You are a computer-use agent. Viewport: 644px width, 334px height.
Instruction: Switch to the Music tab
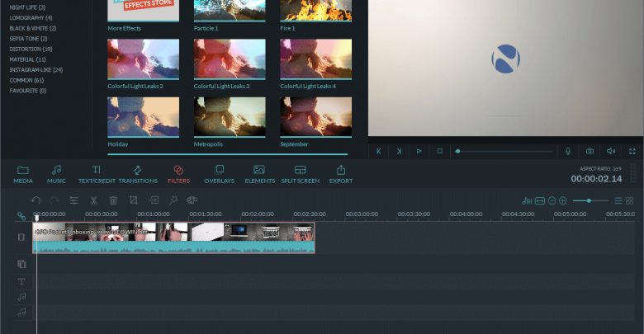coord(56,174)
